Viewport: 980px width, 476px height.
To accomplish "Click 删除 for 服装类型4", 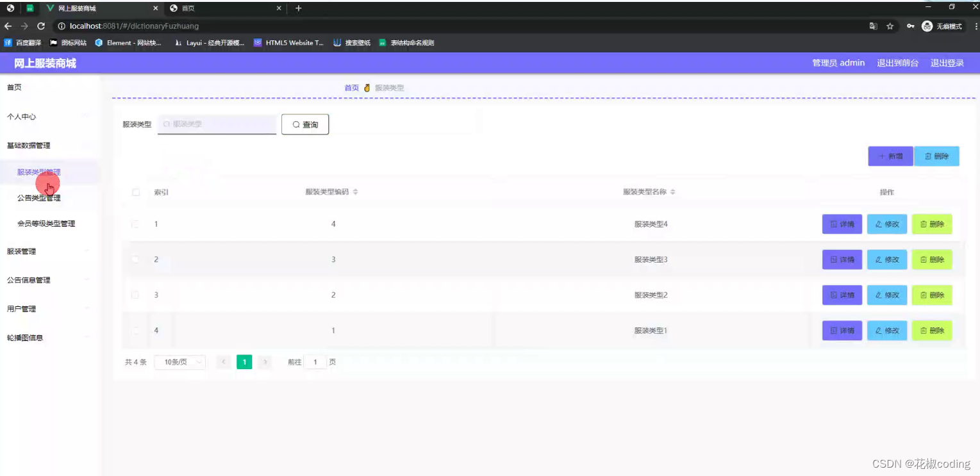I will (932, 224).
